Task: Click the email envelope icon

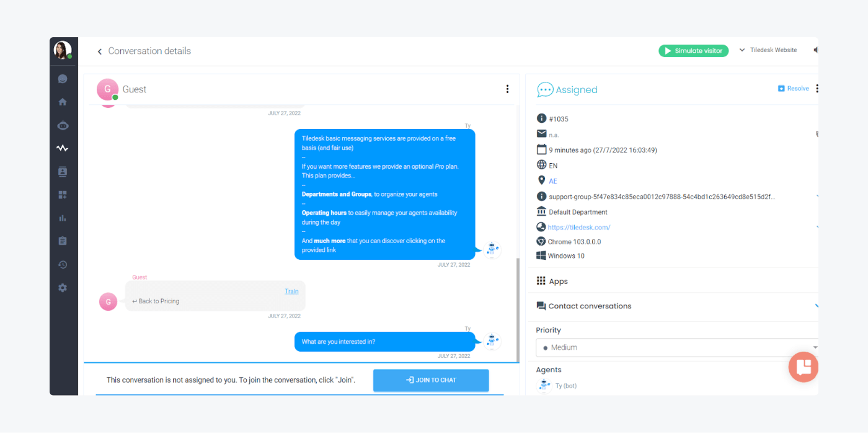Action: click(541, 134)
